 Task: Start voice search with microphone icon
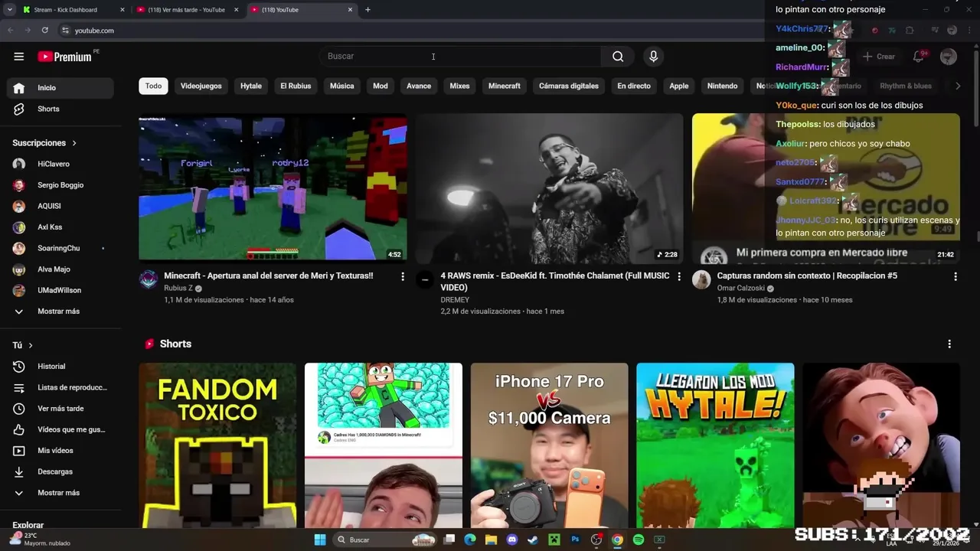click(x=653, y=56)
